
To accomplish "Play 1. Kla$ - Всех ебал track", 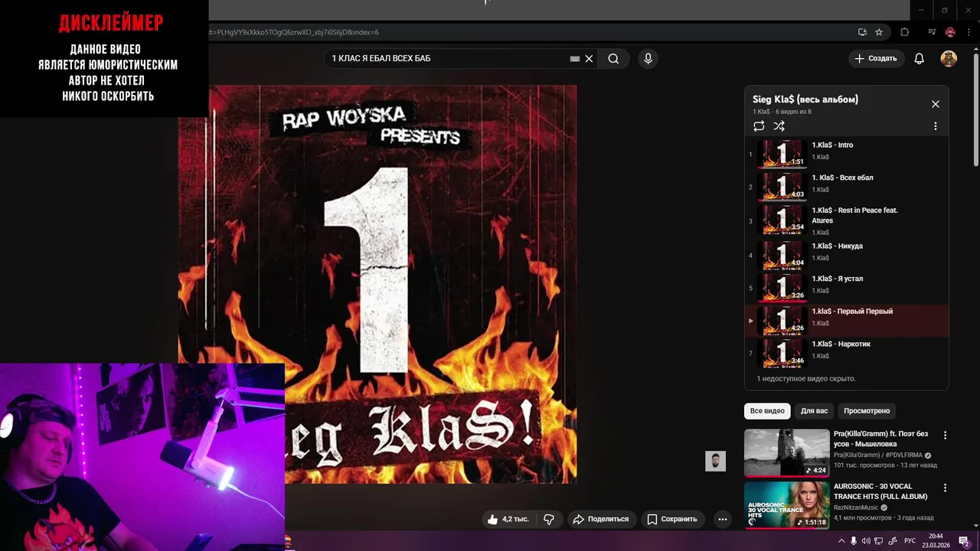I will pyautogui.click(x=846, y=186).
